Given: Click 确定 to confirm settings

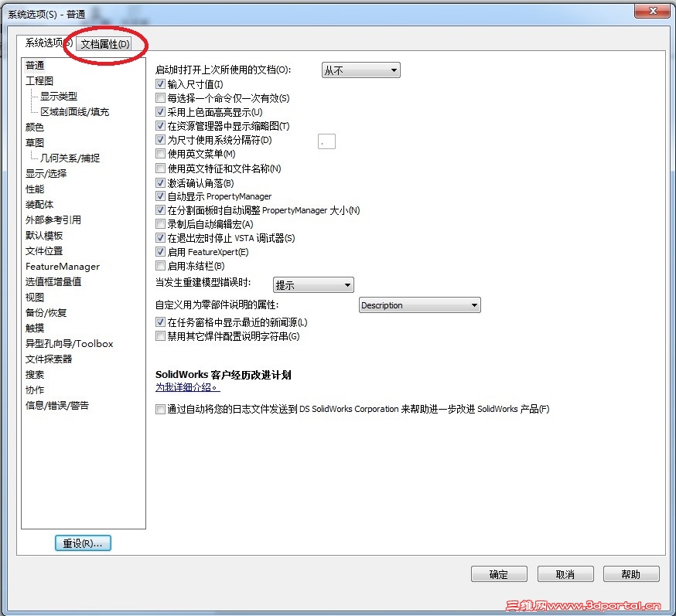Looking at the screenshot, I should tap(498, 573).
